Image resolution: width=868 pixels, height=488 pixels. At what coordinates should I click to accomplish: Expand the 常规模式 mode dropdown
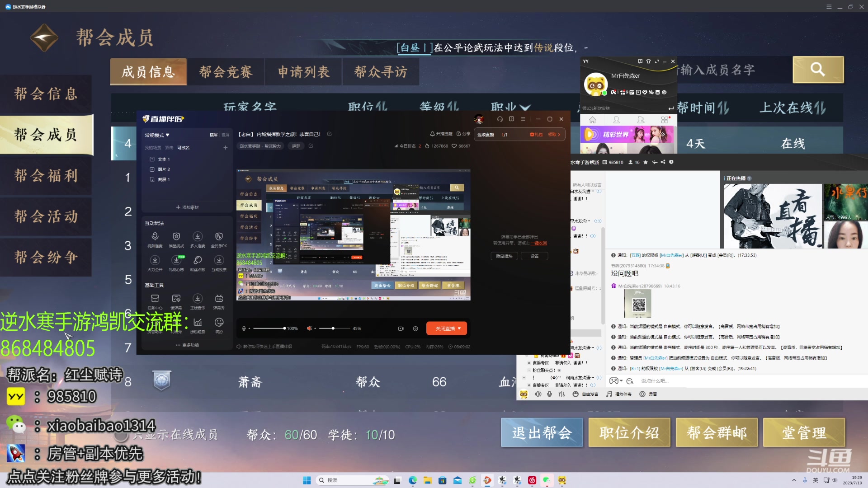click(x=157, y=135)
